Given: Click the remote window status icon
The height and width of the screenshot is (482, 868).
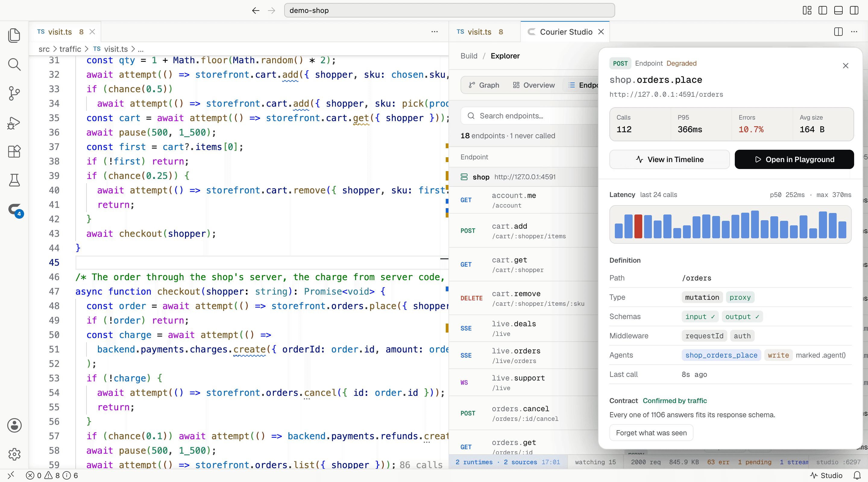Looking at the screenshot, I should (11, 475).
